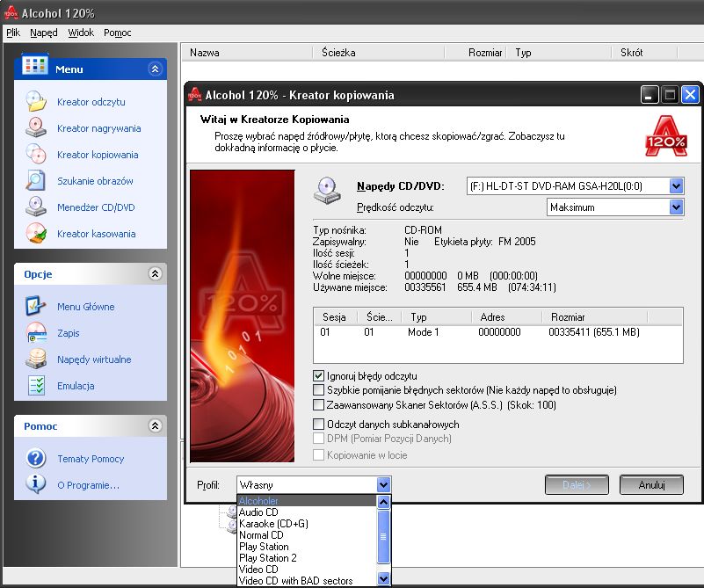Open Szukanie obrazów magnifier icon
704x588 pixels.
[x=36, y=180]
